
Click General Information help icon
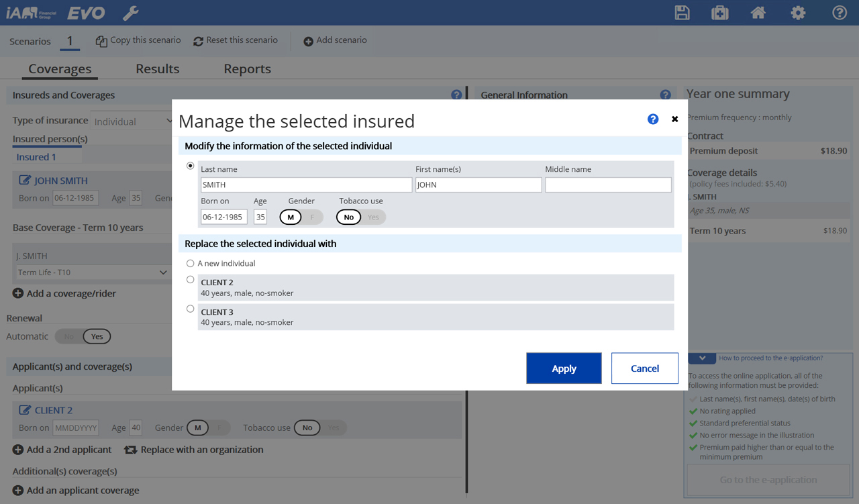(x=665, y=95)
